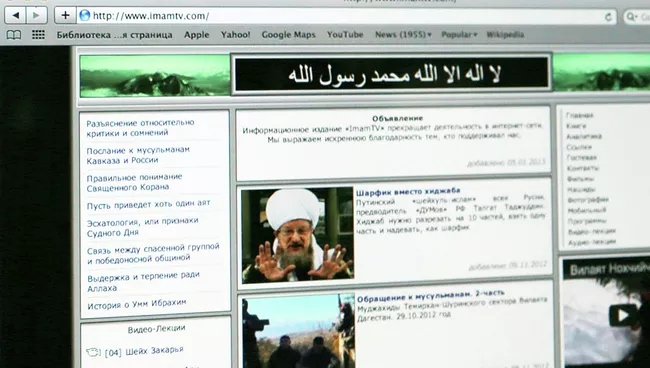Image resolution: width=650 pixels, height=368 pixels.
Task: Open the [04] Шейх Закарья video lecture
Action: tap(144, 351)
